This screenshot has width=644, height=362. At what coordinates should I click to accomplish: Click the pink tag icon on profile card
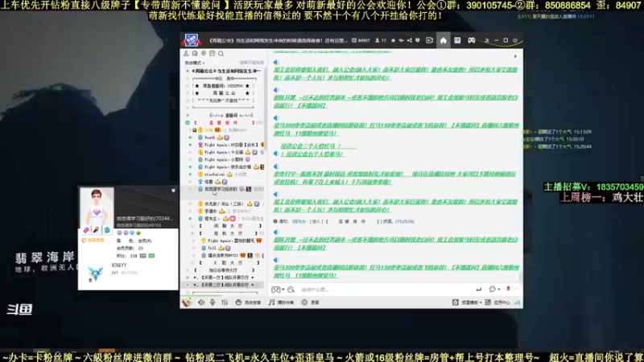86,230
